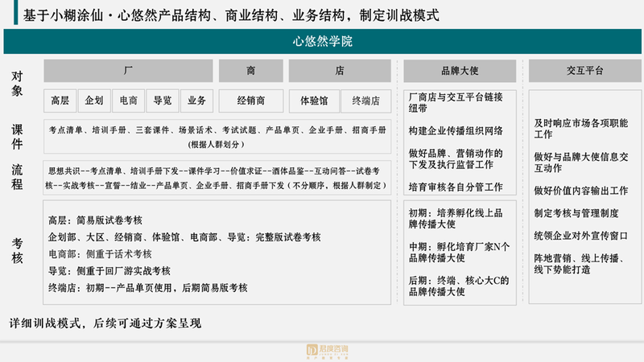Select the 品牌大使 header box
This screenshot has height=362, width=644.
click(460, 71)
